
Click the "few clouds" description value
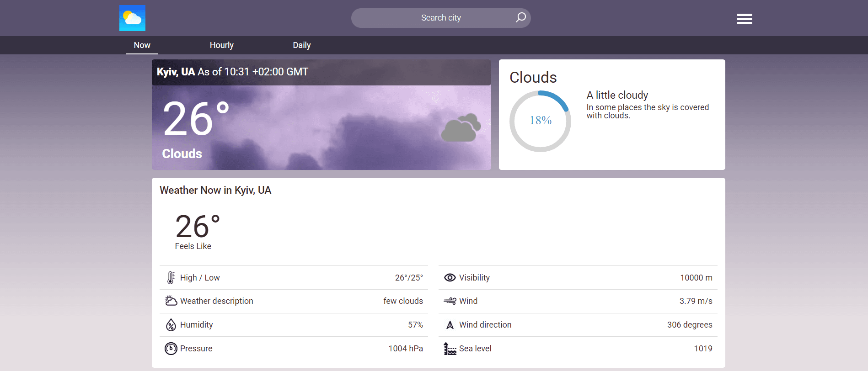403,301
